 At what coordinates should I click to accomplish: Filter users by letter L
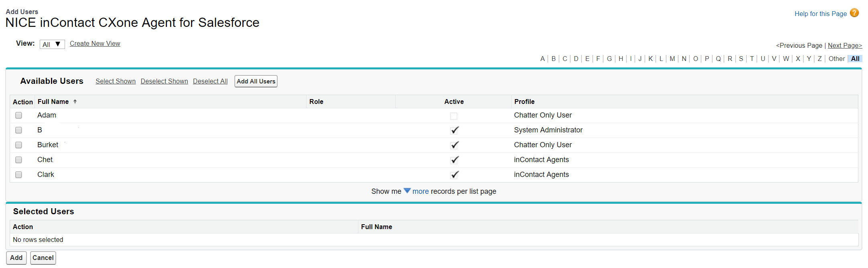click(661, 59)
